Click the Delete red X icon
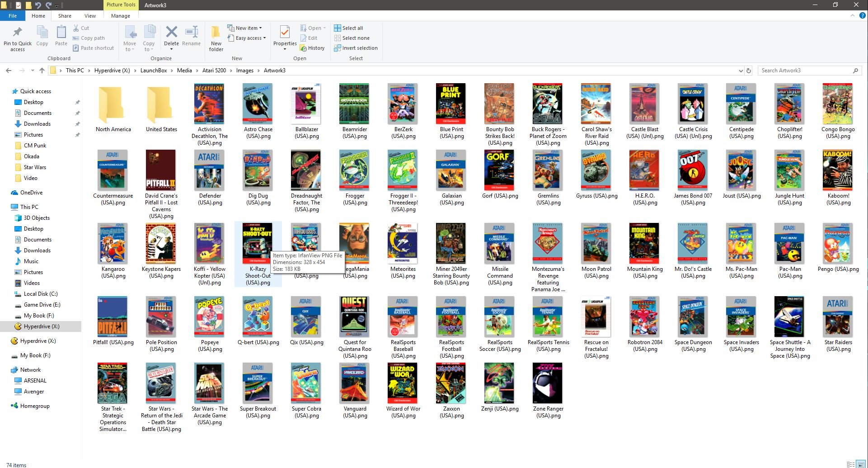 pos(171,32)
